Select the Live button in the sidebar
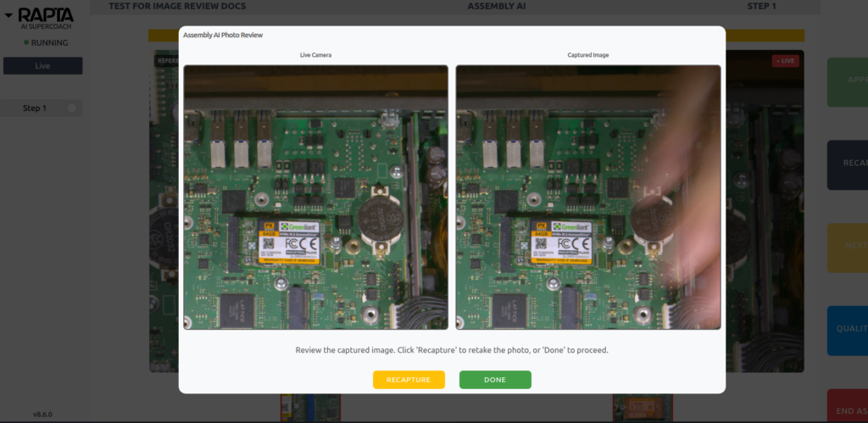The height and width of the screenshot is (423, 868). coord(42,66)
